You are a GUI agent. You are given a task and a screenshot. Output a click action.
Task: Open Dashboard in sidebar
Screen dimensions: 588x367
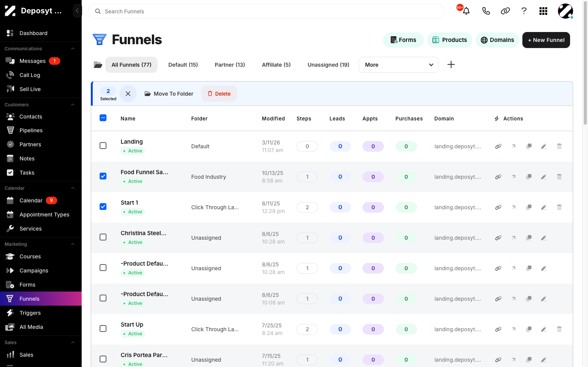pos(41,33)
